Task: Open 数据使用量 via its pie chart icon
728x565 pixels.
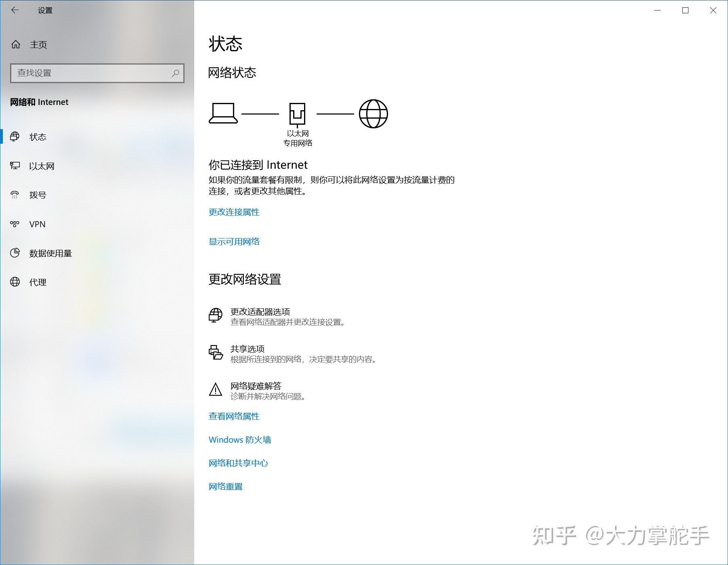Action: click(x=15, y=253)
